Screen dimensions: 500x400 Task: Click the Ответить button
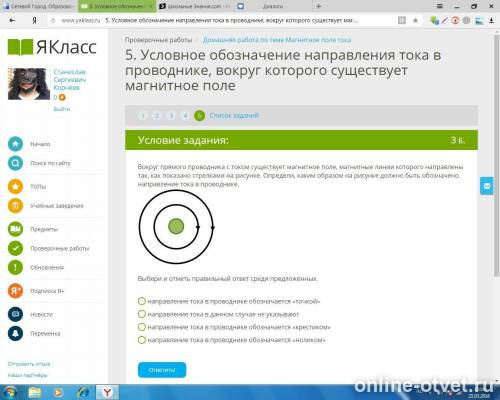[x=162, y=370]
